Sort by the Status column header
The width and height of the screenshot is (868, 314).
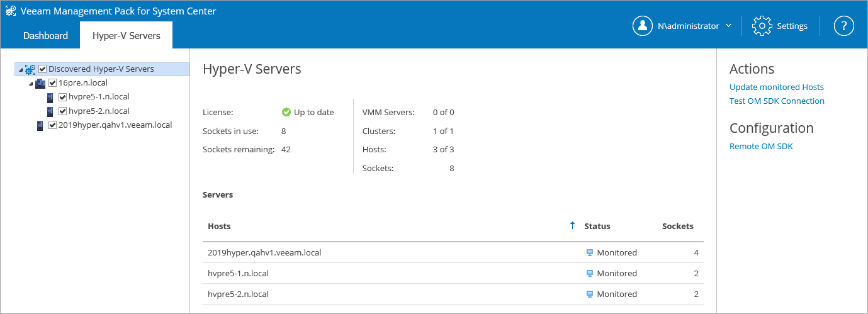597,227
